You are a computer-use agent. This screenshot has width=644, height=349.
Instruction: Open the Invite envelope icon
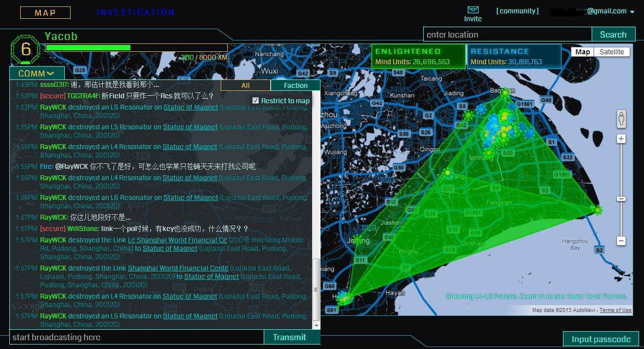(x=473, y=9)
